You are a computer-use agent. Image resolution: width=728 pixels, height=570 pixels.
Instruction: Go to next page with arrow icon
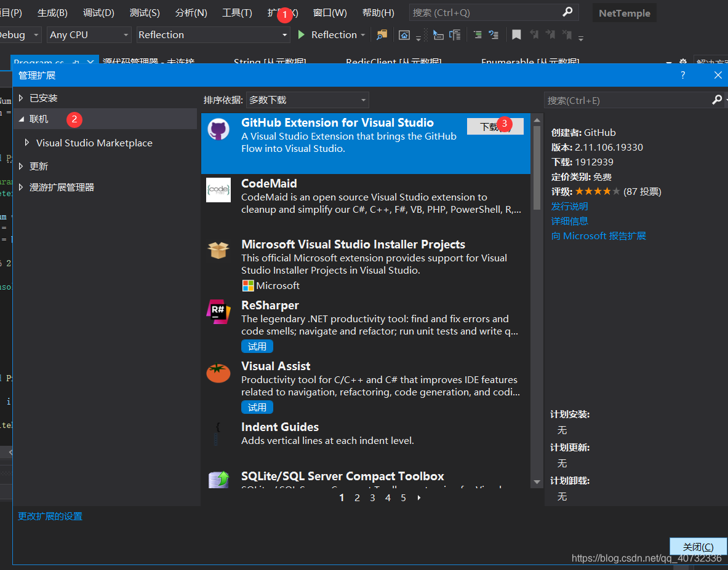tap(419, 497)
